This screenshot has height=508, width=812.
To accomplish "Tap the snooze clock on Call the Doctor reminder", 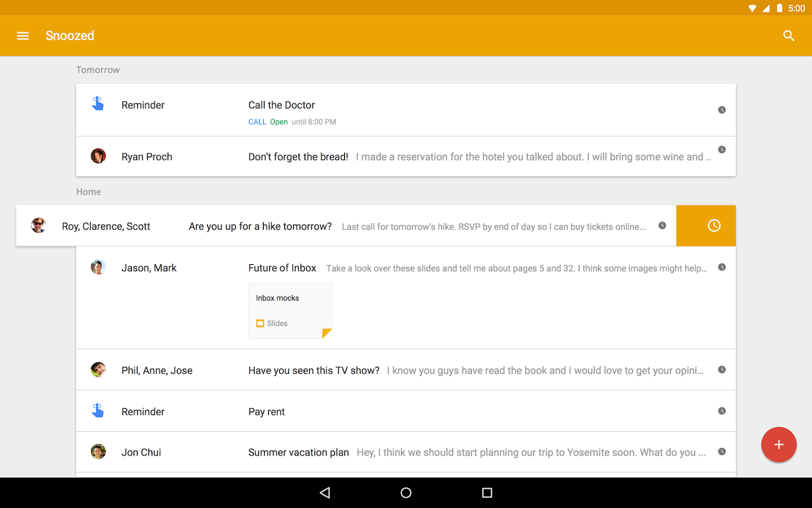I will click(x=722, y=110).
